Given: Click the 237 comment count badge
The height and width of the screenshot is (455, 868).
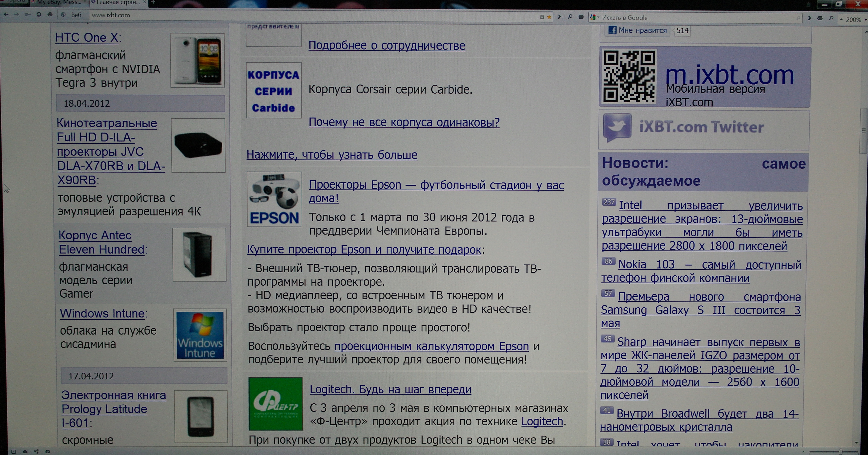Looking at the screenshot, I should [609, 202].
